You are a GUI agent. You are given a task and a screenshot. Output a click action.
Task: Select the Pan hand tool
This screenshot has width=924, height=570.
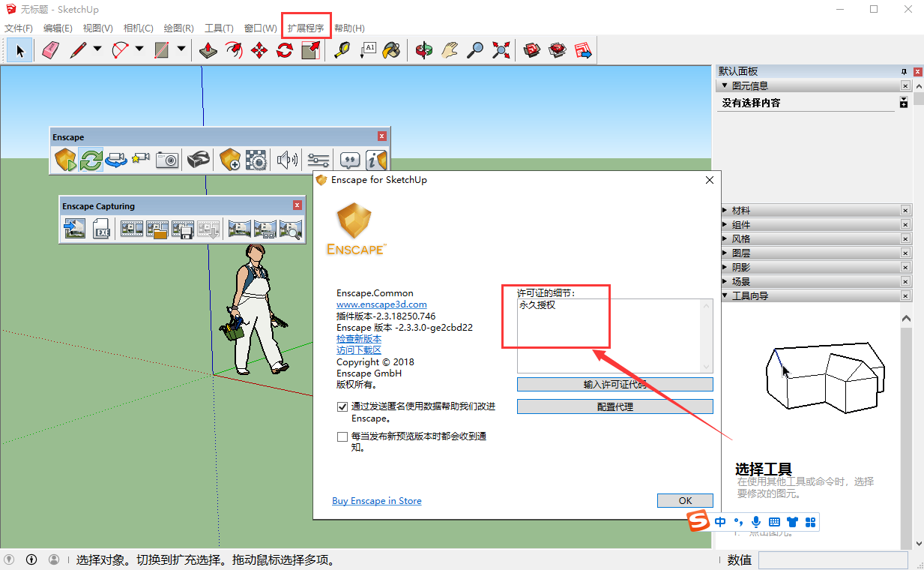[x=450, y=50]
